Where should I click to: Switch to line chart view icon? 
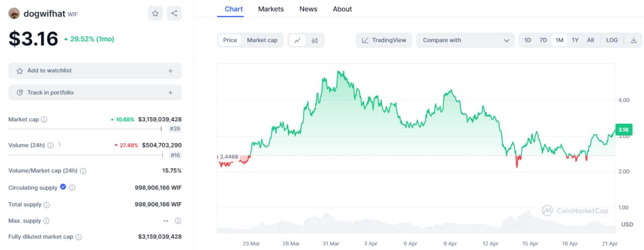click(x=297, y=40)
